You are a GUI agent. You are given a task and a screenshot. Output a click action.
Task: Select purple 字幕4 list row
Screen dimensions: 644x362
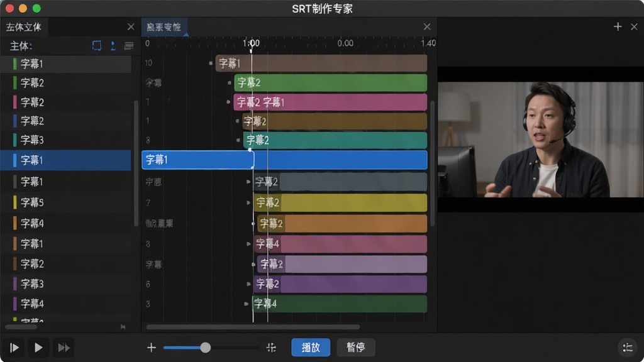[x=65, y=304]
